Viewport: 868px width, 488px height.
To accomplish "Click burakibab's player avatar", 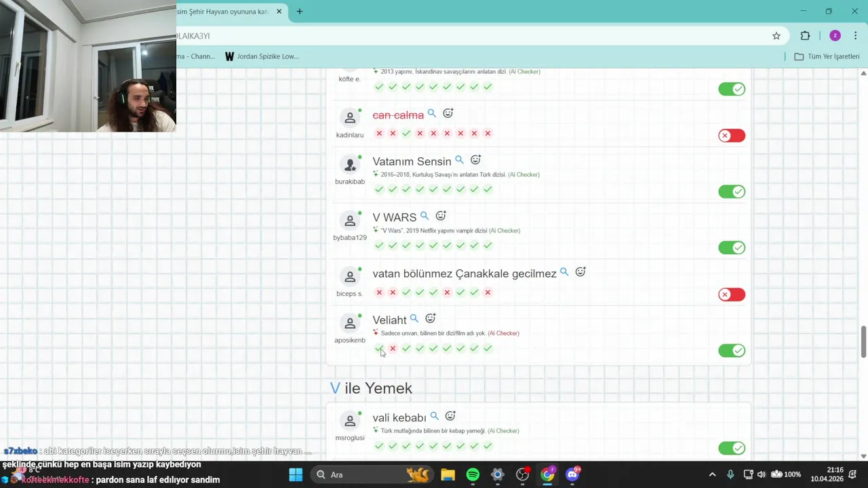I will coord(350,165).
